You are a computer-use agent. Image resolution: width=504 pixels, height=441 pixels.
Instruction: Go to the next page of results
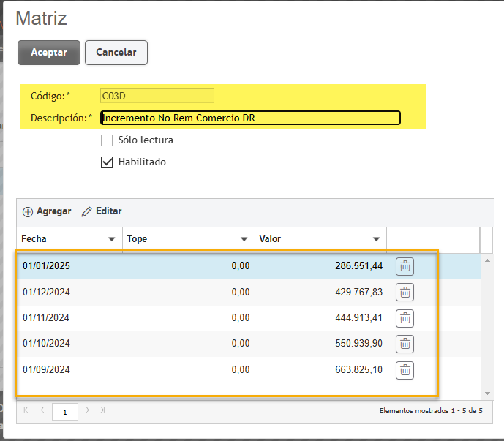87,410
